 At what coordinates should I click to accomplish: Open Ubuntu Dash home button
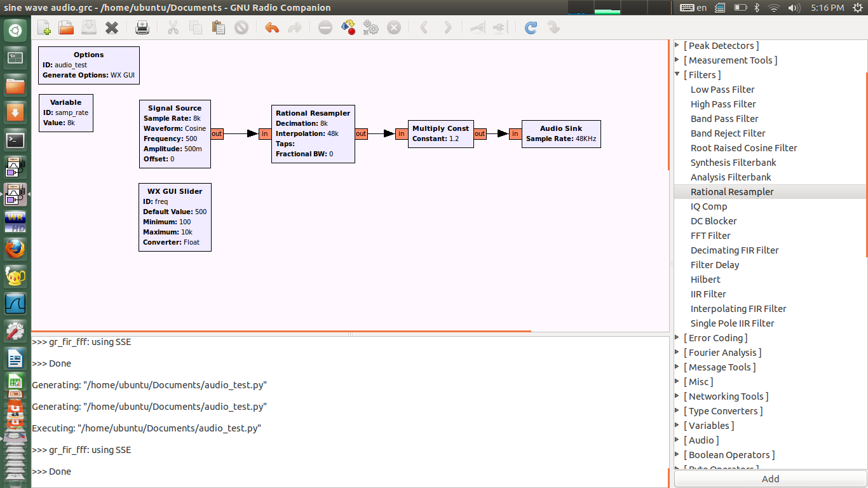[15, 30]
